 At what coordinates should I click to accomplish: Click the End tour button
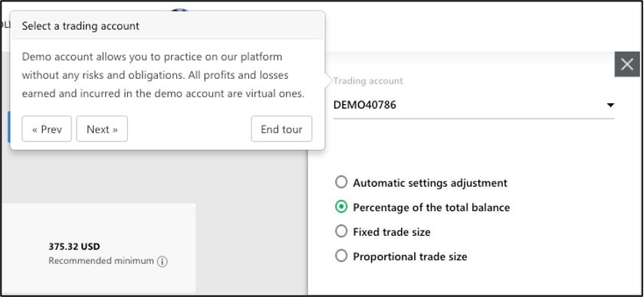281,129
